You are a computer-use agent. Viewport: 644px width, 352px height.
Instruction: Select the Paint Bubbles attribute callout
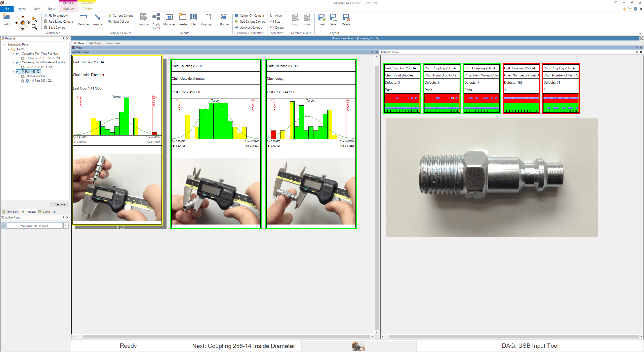[402, 89]
